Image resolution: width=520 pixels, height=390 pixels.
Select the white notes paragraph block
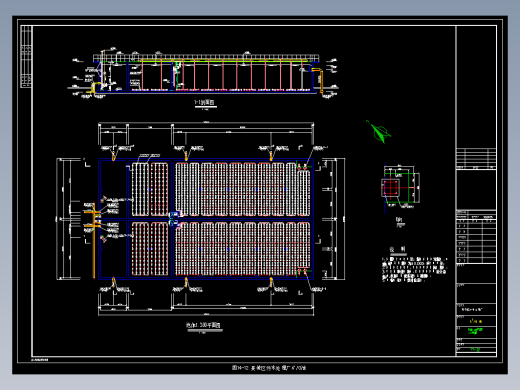[x=414, y=269]
